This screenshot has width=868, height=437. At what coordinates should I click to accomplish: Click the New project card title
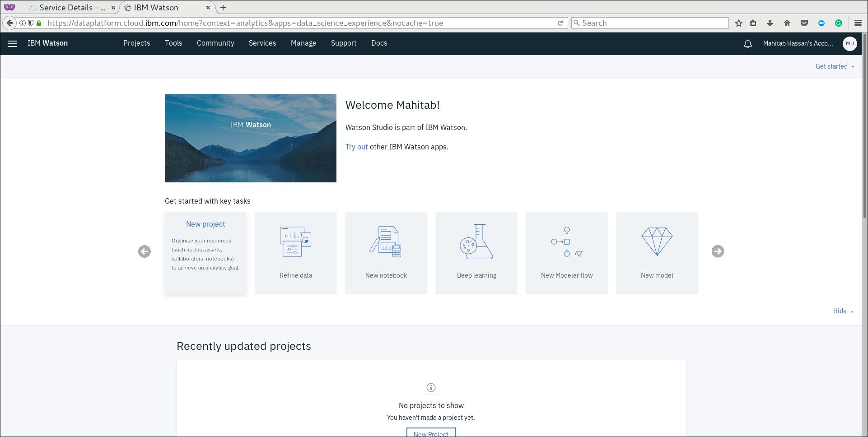click(205, 224)
